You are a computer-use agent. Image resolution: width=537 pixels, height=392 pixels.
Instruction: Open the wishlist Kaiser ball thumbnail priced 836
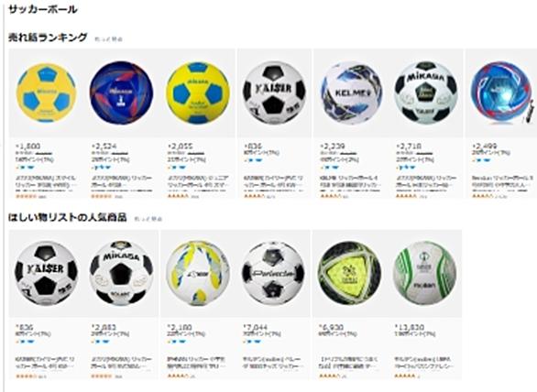coord(46,273)
